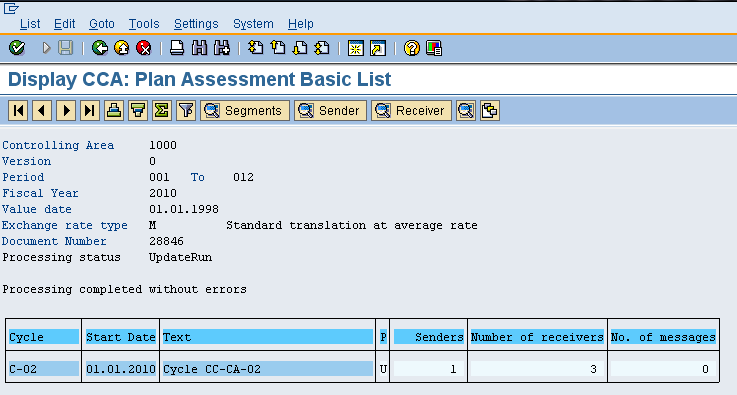The image size is (737, 395).
Task: Open the List menu
Action: tap(30, 24)
